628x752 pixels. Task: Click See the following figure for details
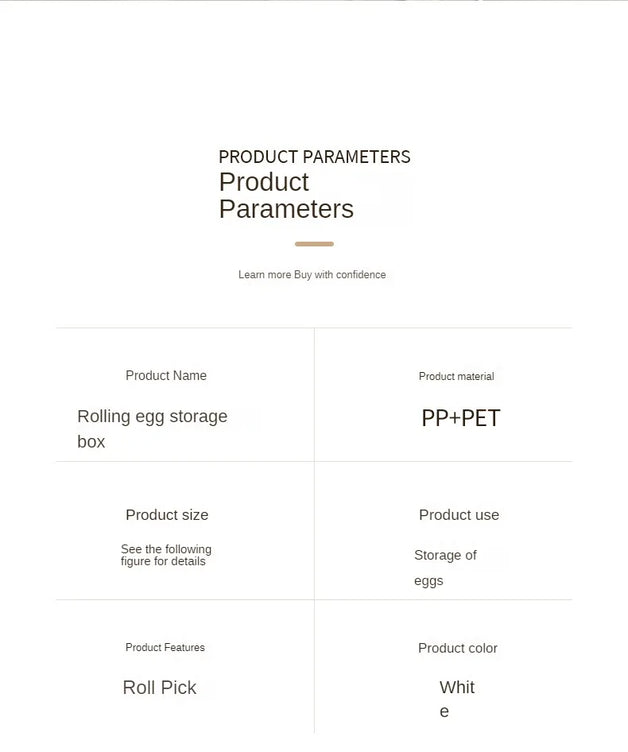(x=166, y=555)
